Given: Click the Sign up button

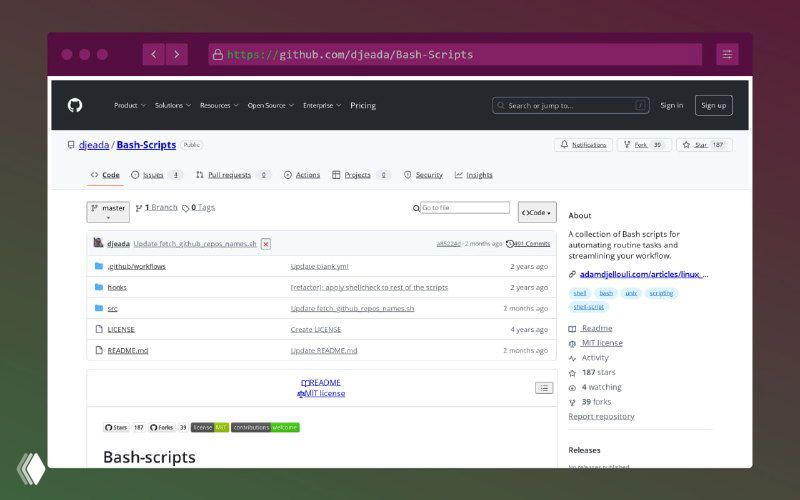Looking at the screenshot, I should click(x=713, y=106).
